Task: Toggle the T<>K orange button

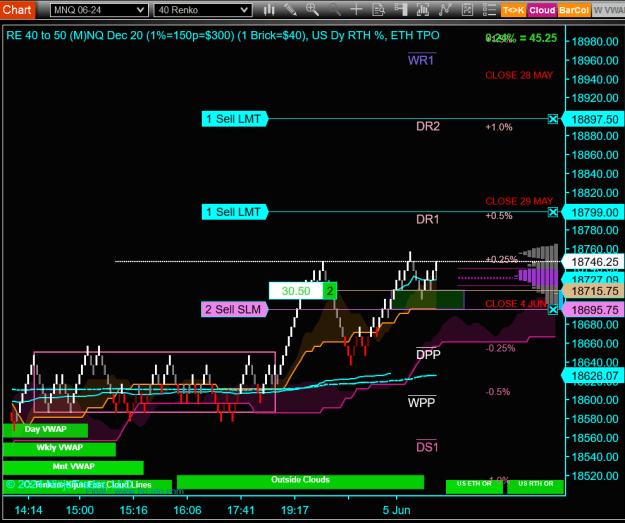Action: tap(513, 10)
